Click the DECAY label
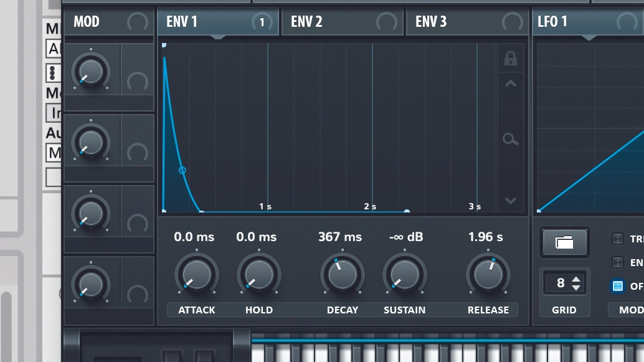 342,310
